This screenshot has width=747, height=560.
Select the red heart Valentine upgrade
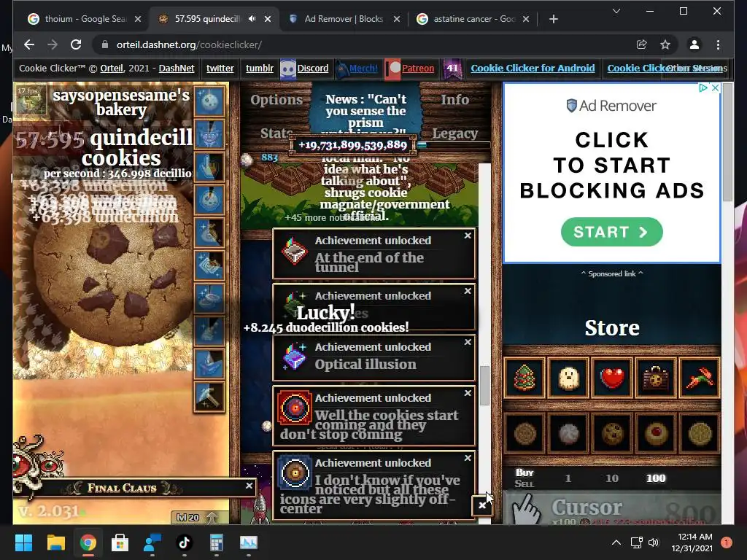pyautogui.click(x=612, y=378)
